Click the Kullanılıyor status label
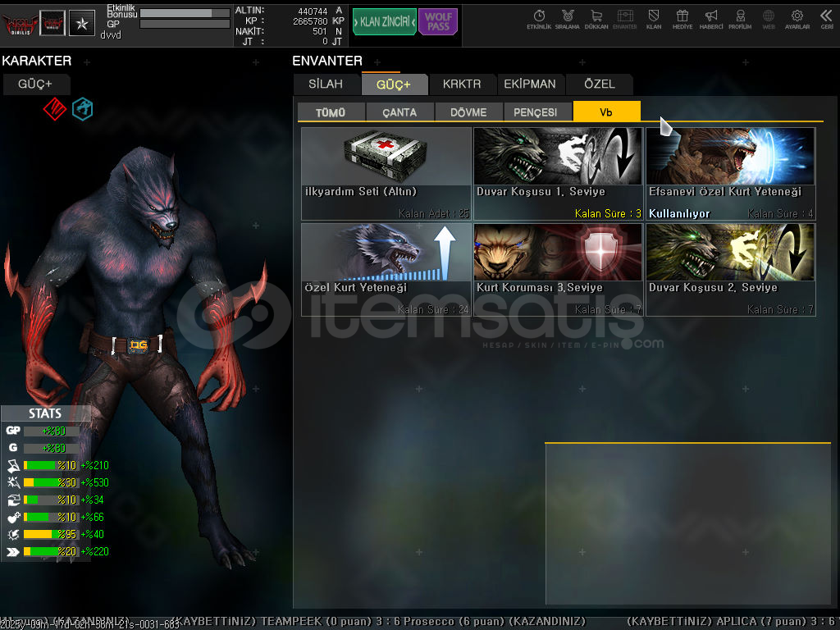The image size is (840, 630). (679, 214)
